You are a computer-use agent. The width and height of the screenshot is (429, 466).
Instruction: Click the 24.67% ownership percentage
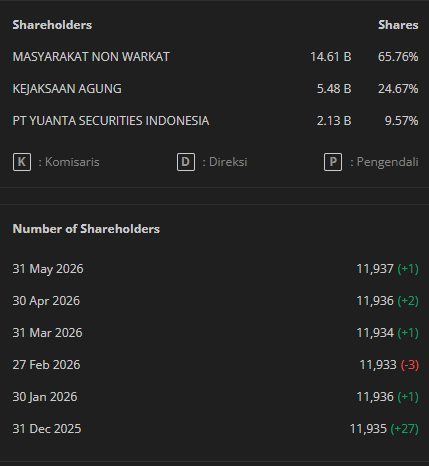398,89
